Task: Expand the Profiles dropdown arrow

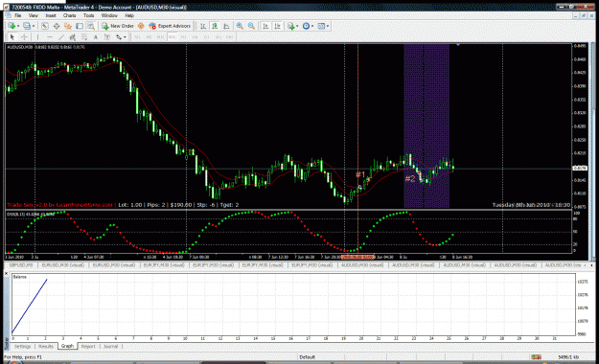Action: [x=34, y=26]
